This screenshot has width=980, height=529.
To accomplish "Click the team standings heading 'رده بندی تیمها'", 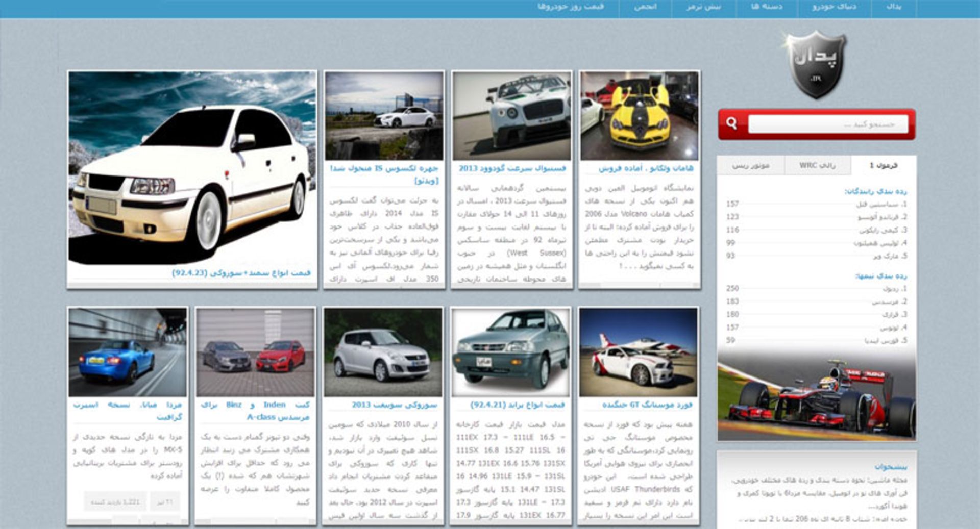I will click(881, 276).
